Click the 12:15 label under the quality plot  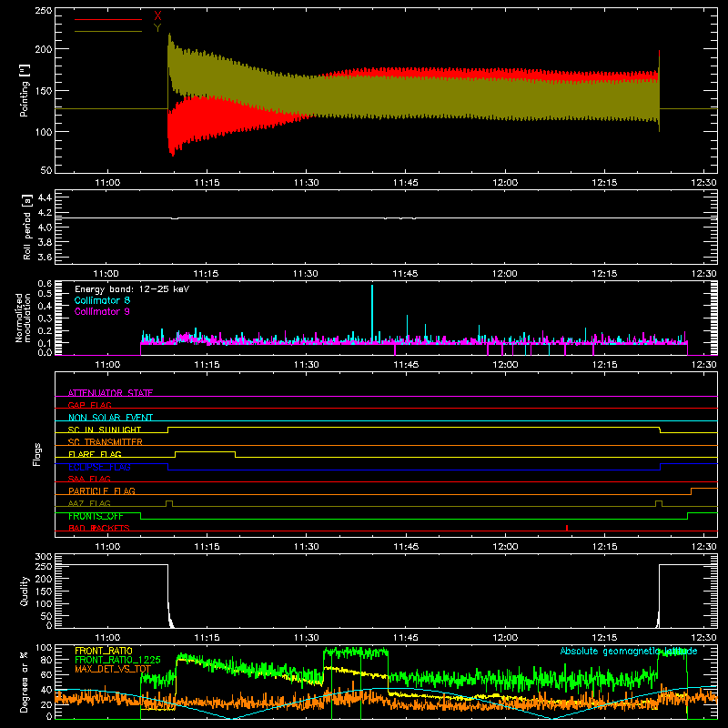tap(604, 638)
